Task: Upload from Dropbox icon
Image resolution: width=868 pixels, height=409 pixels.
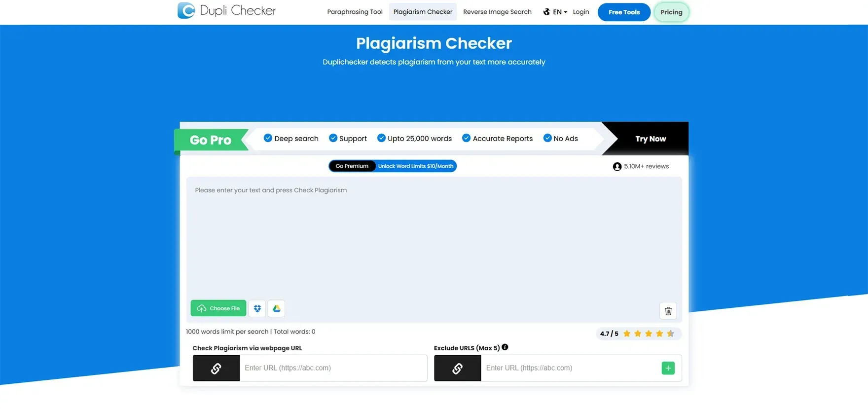Action: [x=257, y=308]
